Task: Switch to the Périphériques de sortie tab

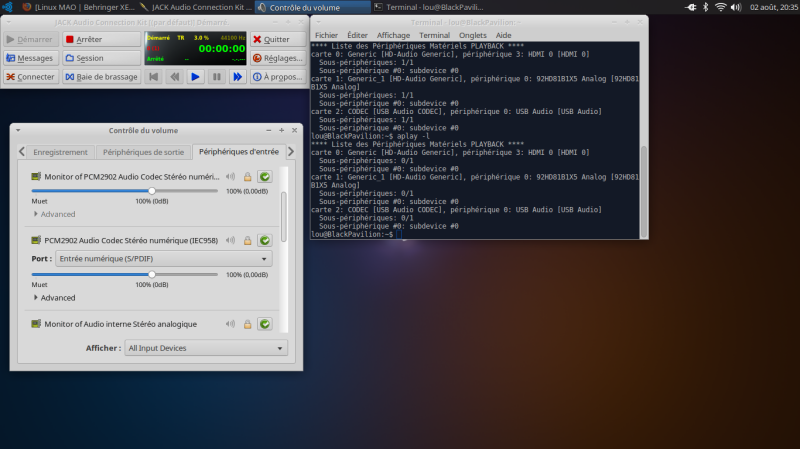Action: point(143,152)
